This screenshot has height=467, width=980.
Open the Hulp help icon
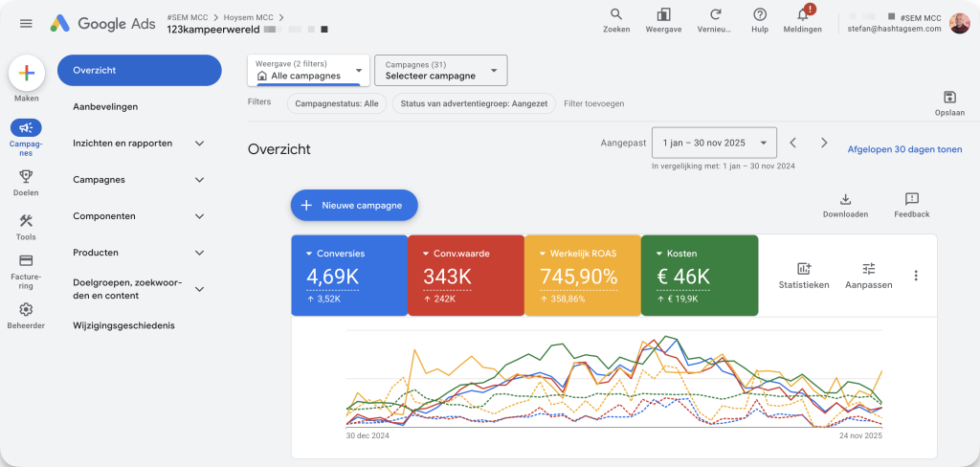(x=760, y=14)
